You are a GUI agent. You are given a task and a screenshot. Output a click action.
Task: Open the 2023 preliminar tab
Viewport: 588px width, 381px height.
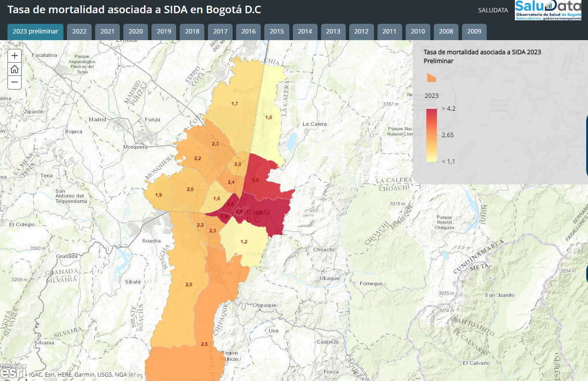pos(36,32)
